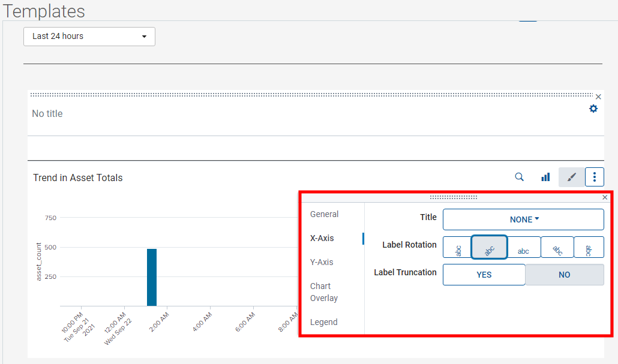Disable label truncation with NO
Screen dimensions: 618x364
(565, 275)
